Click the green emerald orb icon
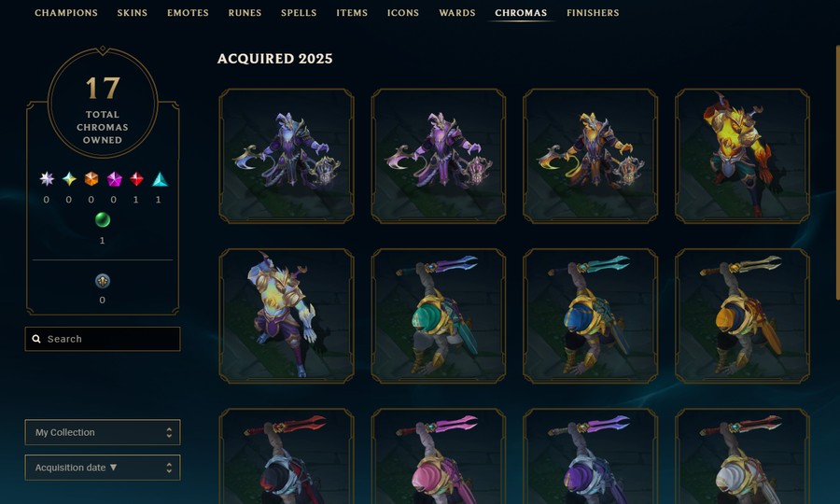The height and width of the screenshot is (504, 840). [x=103, y=219]
